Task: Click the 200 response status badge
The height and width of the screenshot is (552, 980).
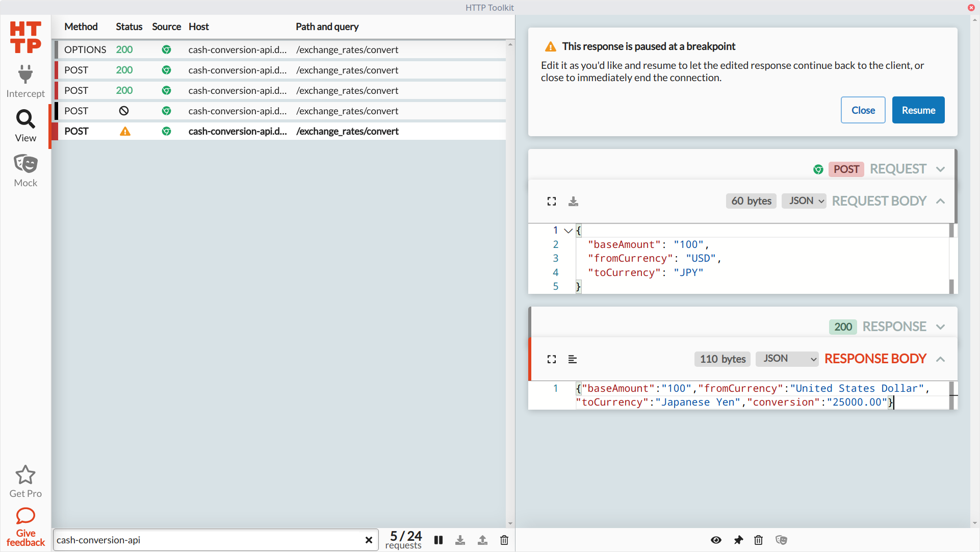Action: tap(843, 327)
